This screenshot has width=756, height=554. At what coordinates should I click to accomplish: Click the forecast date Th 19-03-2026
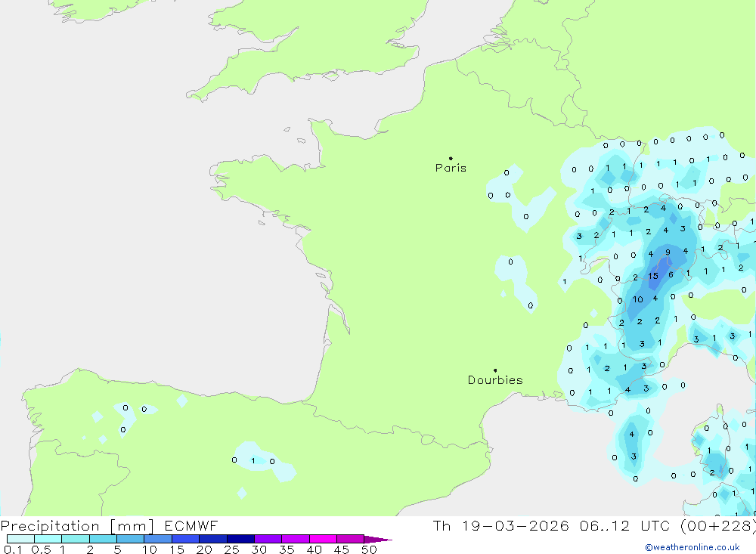click(500, 526)
